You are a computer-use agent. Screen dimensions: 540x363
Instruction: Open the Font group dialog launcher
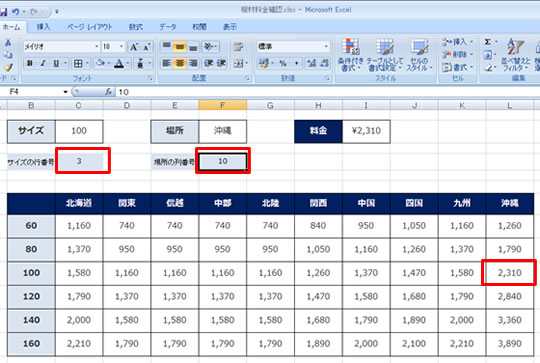150,79
